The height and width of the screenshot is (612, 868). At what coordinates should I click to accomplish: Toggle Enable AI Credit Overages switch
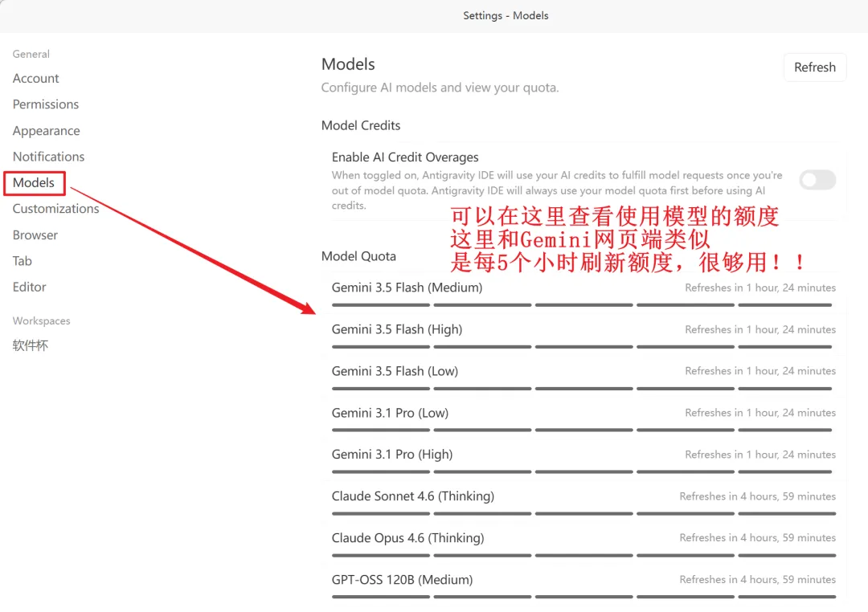tap(817, 180)
